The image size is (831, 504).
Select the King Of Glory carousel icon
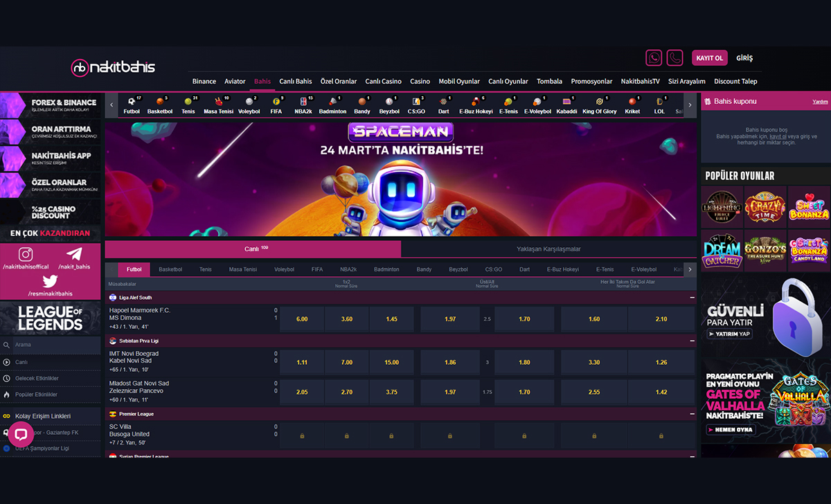coord(599,105)
